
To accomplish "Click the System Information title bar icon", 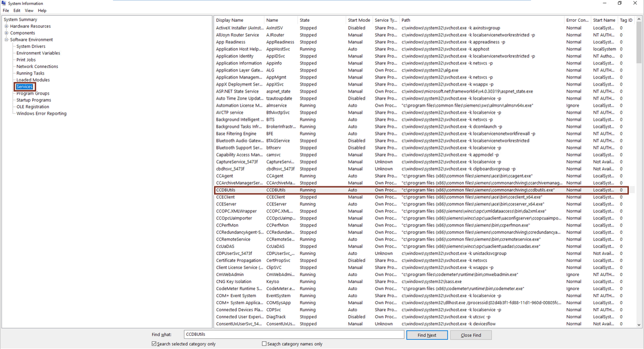I will click(4, 4).
